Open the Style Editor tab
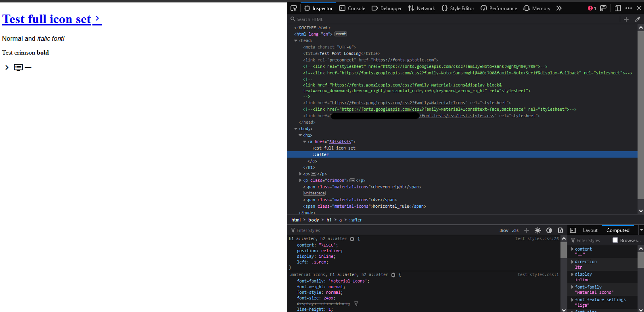 tap(458, 8)
